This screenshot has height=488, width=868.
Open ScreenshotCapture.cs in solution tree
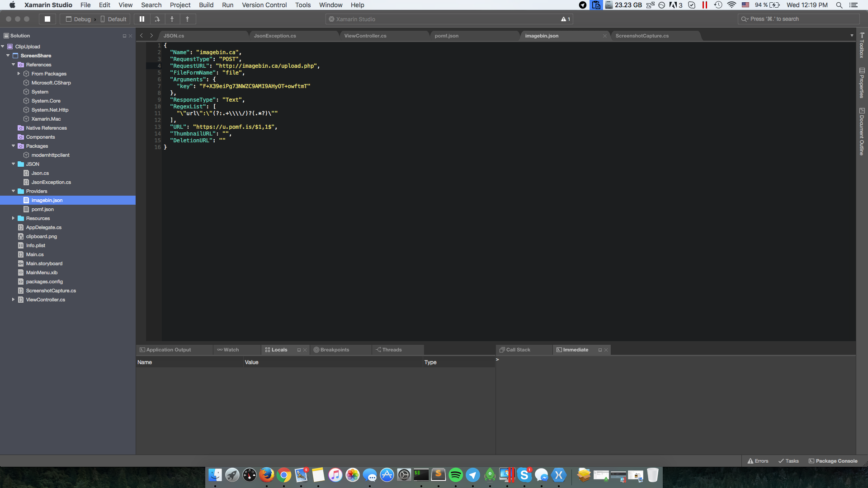pyautogui.click(x=51, y=291)
